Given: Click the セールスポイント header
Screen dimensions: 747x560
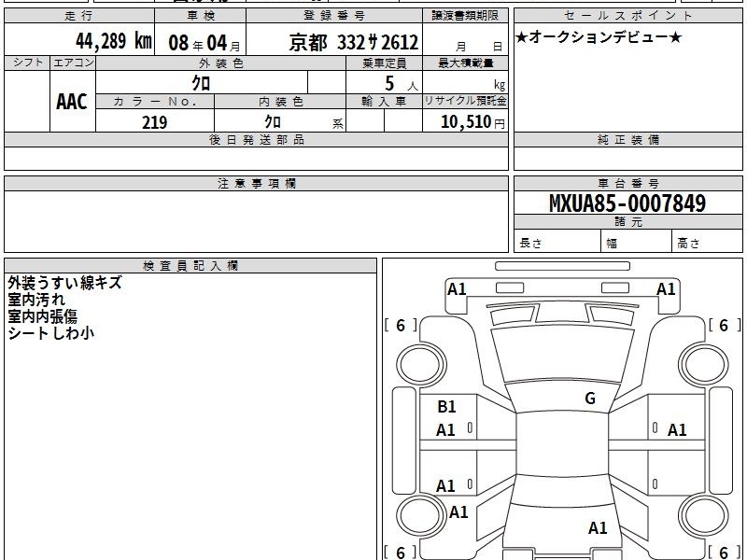Looking at the screenshot, I should (627, 16).
